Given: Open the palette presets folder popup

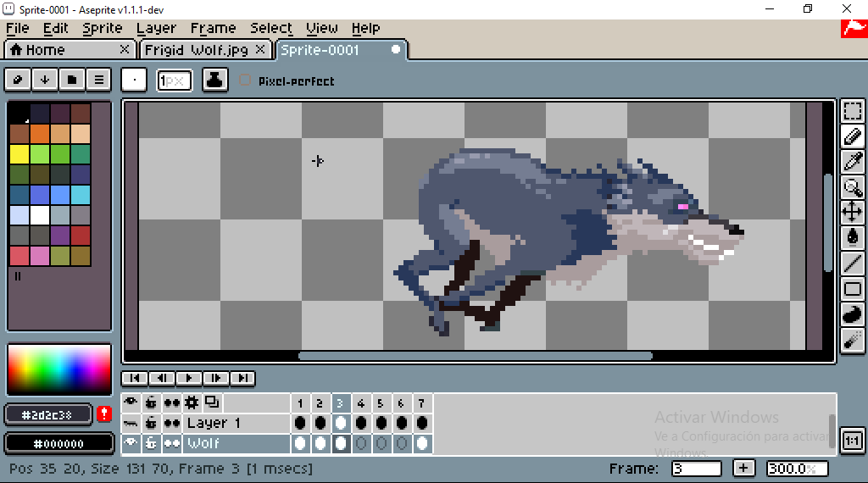Looking at the screenshot, I should coord(72,80).
